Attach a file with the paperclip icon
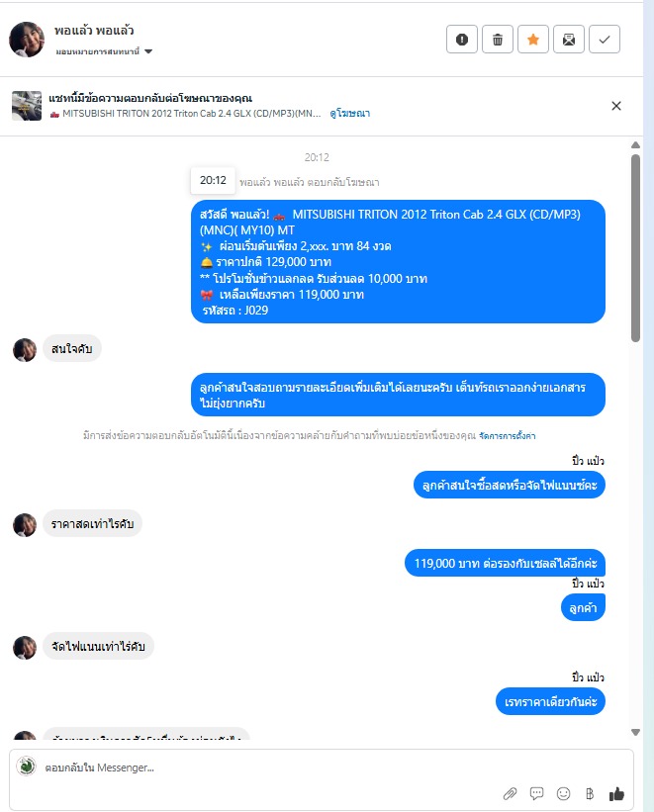The image size is (654, 812). (x=510, y=793)
